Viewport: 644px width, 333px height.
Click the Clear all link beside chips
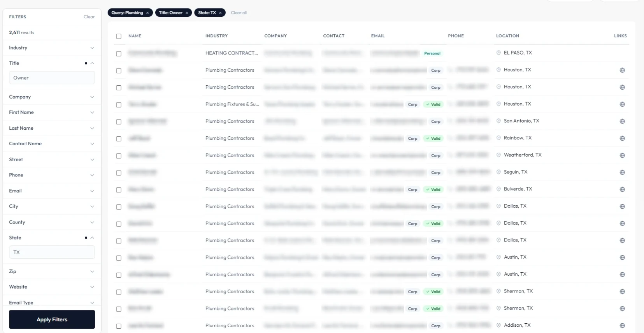pyautogui.click(x=239, y=13)
